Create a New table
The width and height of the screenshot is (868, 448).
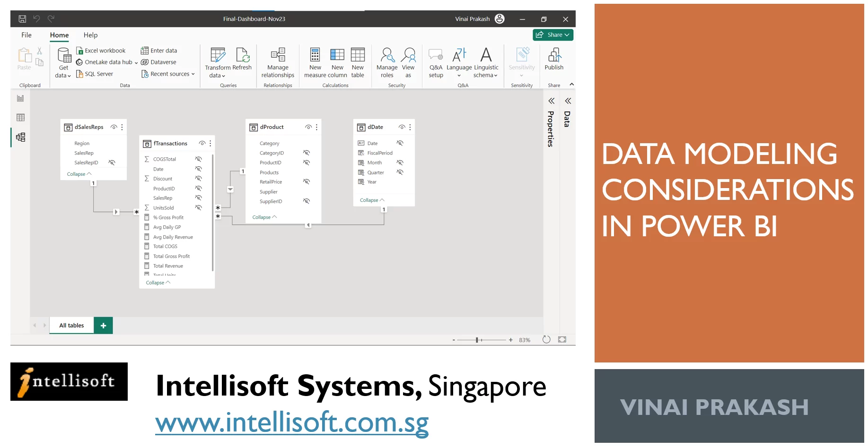tap(358, 62)
